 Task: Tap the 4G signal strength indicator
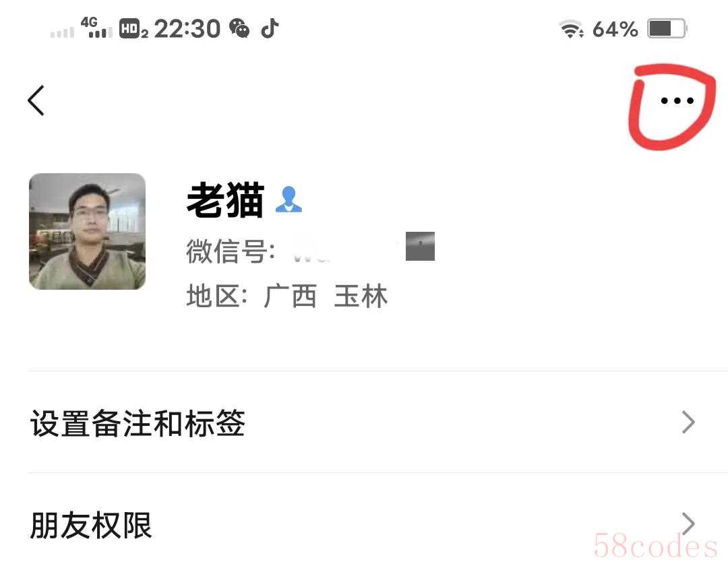click(96, 28)
